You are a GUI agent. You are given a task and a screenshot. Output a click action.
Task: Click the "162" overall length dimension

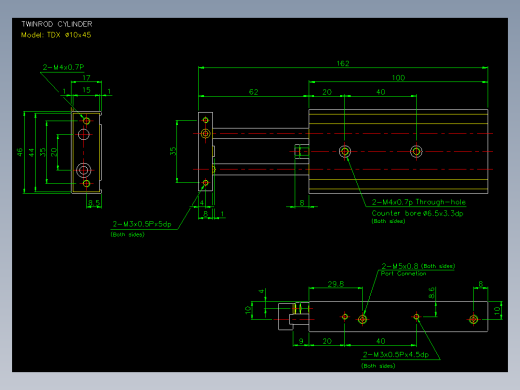tap(343, 63)
